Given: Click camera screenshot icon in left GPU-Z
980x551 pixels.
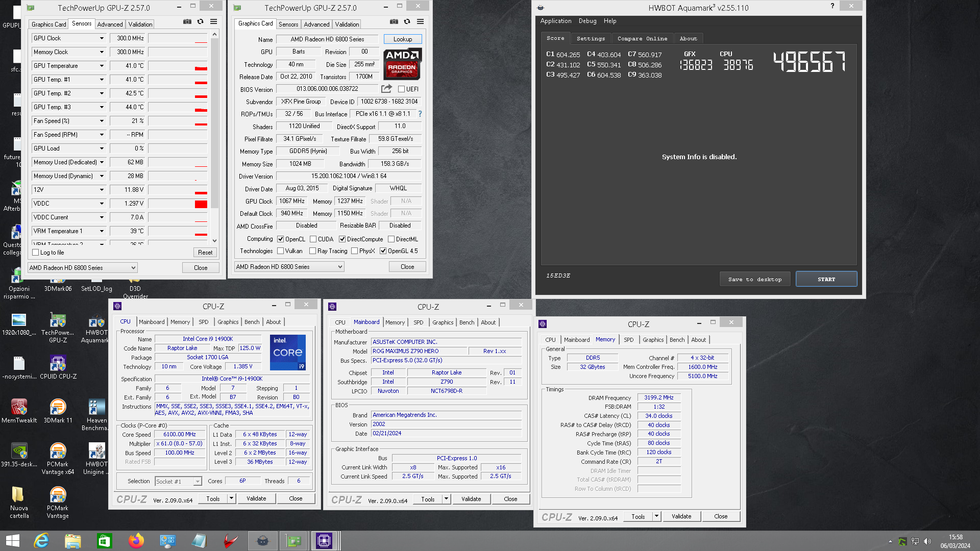Looking at the screenshot, I should point(187,22).
